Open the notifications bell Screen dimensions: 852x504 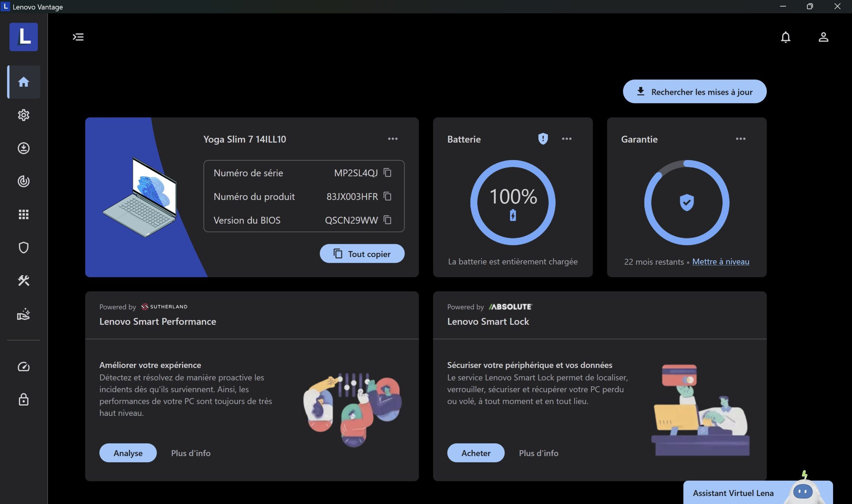point(785,37)
